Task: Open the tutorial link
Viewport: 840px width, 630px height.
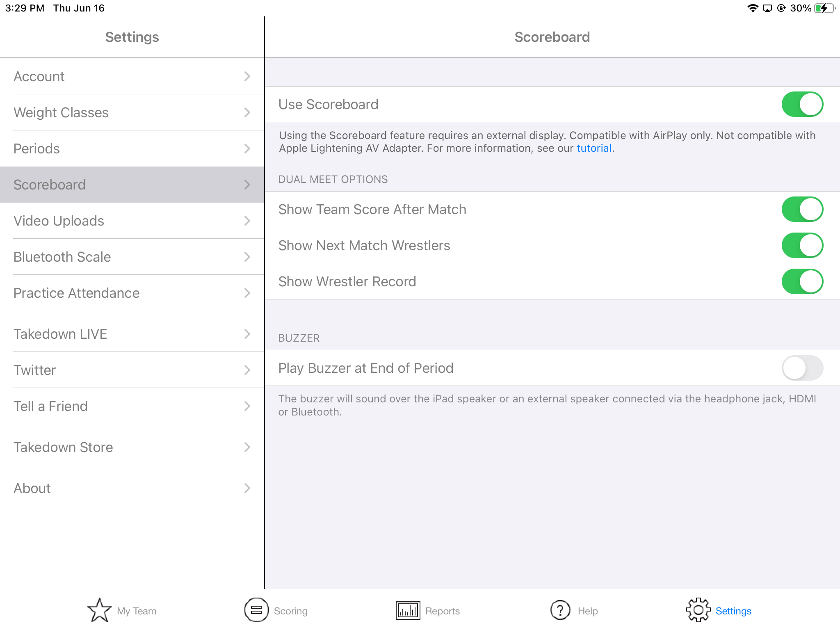Action: point(593,148)
